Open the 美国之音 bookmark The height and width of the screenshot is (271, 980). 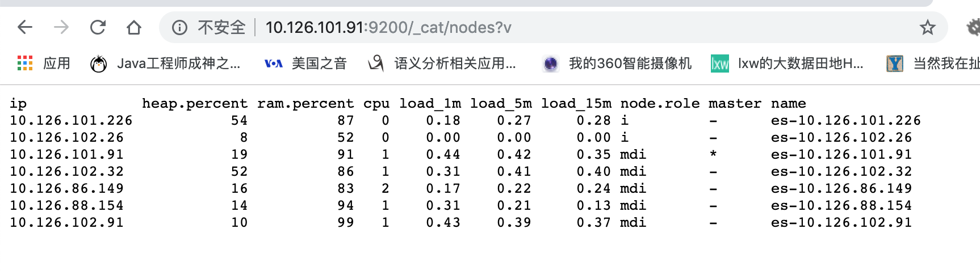click(305, 63)
